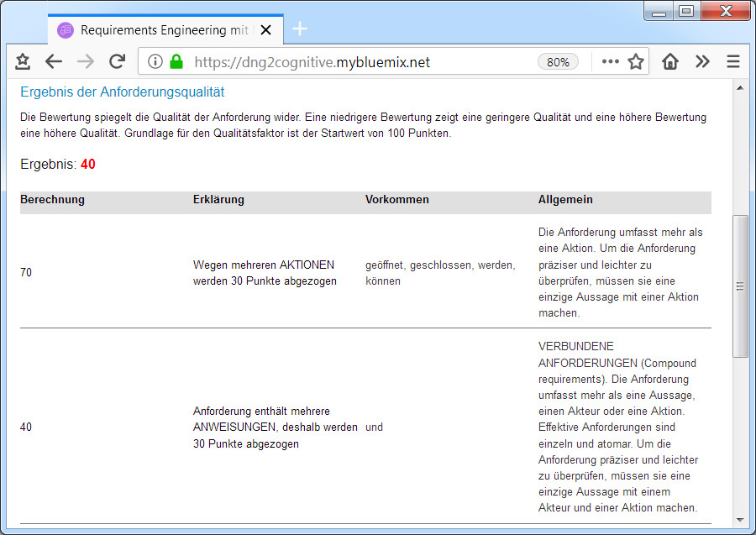Click the Berechnung column header
Image resolution: width=756 pixels, height=535 pixels.
point(52,200)
